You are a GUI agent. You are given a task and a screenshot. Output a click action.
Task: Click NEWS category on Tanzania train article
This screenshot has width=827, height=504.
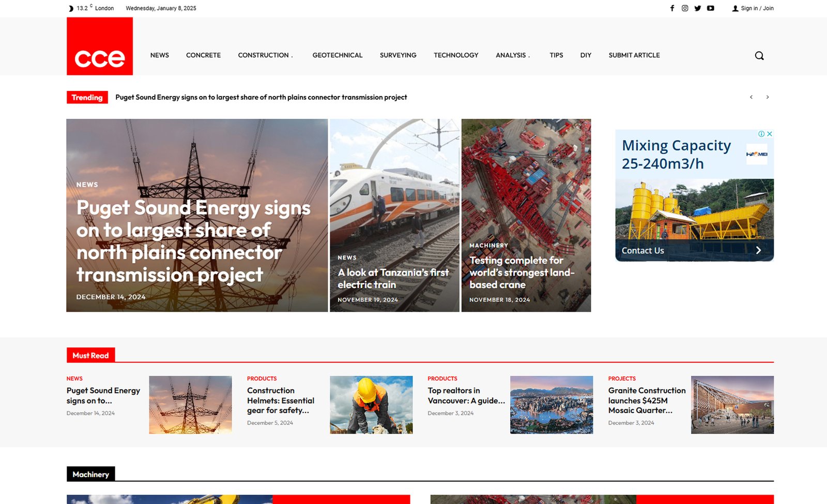click(347, 257)
